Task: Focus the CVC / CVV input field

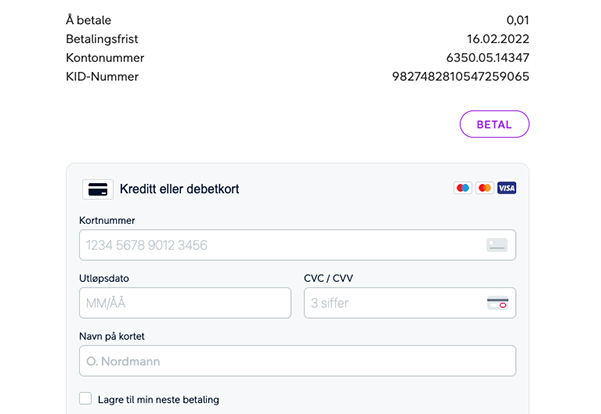Action: 410,303
